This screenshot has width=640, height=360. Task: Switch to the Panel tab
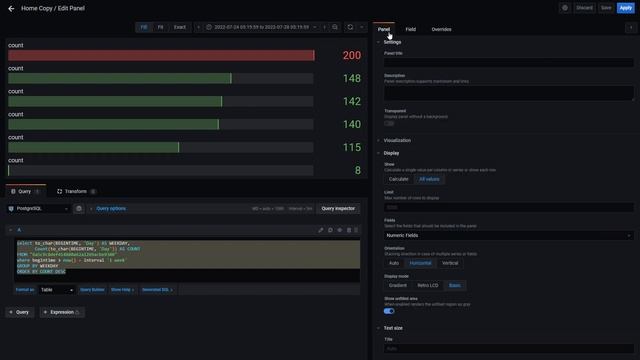click(384, 29)
